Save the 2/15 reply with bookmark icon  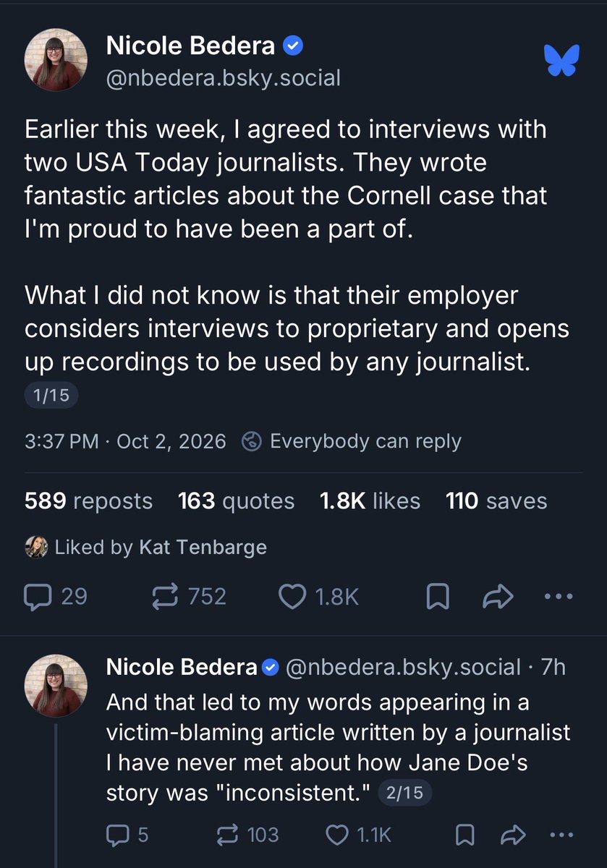467,835
